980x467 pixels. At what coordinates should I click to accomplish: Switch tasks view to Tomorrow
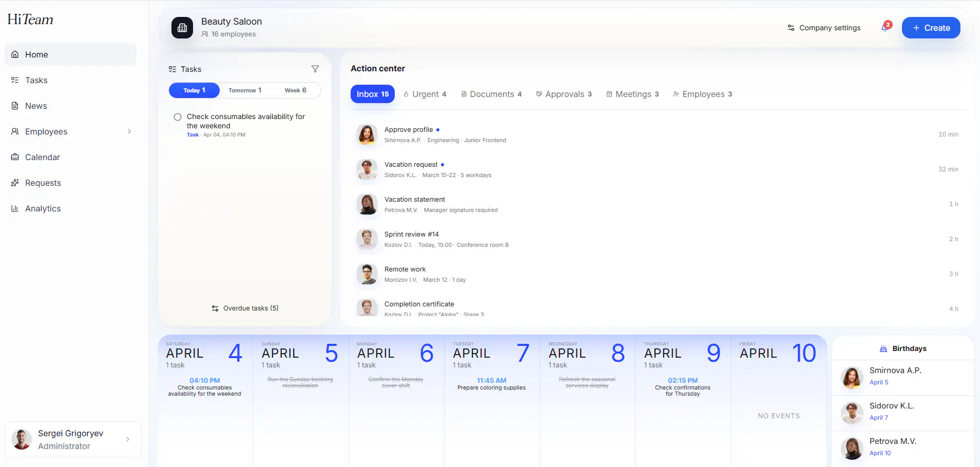245,90
